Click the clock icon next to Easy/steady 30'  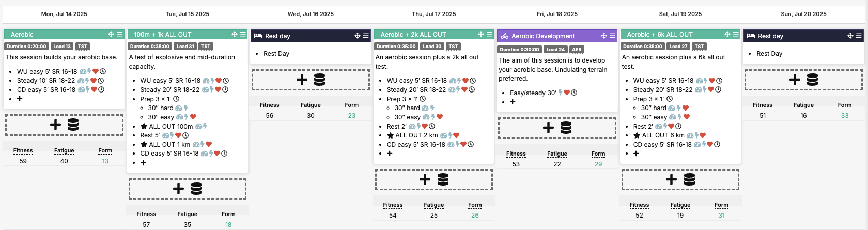574,93
